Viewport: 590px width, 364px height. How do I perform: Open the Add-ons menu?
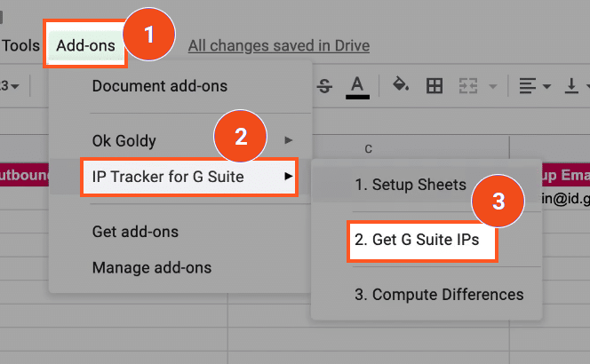[x=85, y=45]
